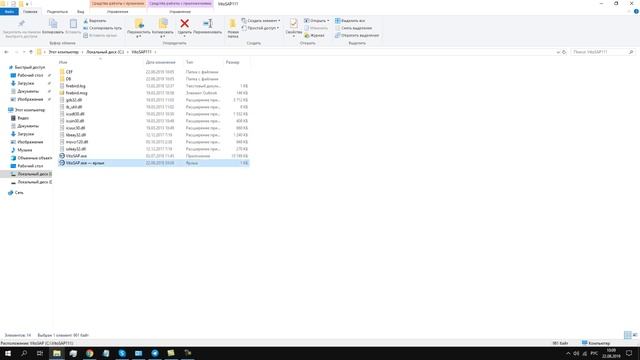Image resolution: width=640 pixels, height=360 pixels.
Task: Click the Журнал (History) ribbon command
Action: 314,35
